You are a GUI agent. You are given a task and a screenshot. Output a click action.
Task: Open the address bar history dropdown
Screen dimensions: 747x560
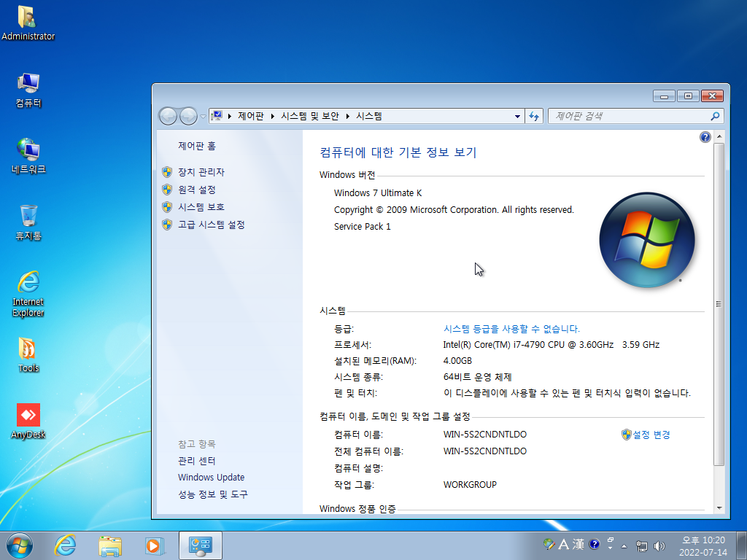tap(517, 116)
